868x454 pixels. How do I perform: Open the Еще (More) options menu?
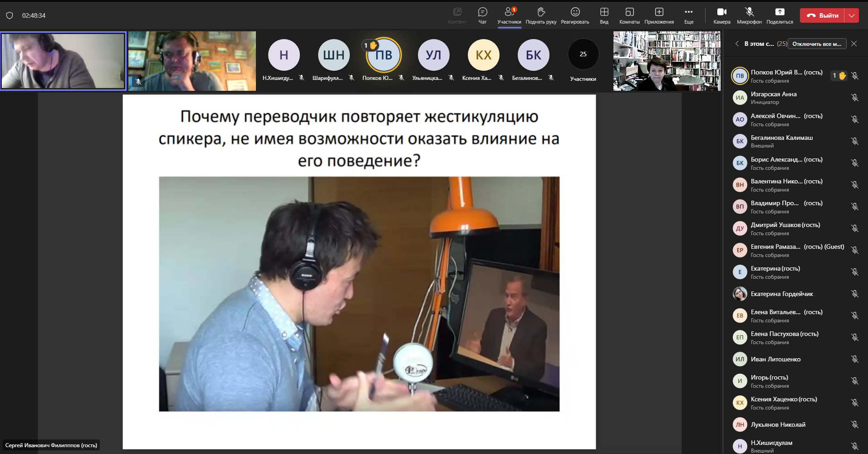pos(689,12)
